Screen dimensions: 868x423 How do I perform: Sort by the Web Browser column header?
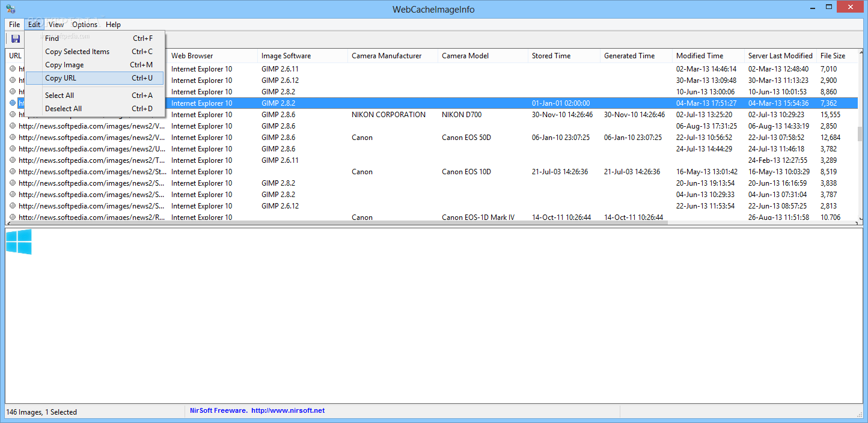(x=212, y=56)
